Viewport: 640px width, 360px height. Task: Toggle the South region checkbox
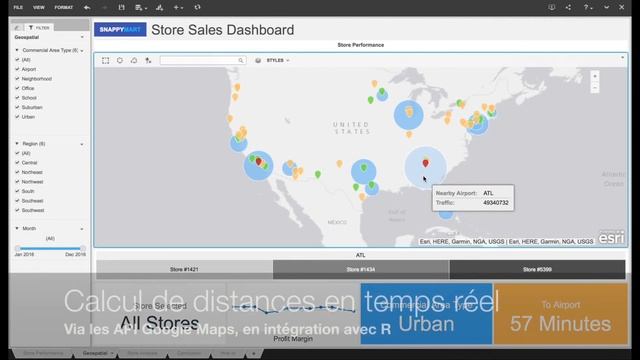point(17,191)
